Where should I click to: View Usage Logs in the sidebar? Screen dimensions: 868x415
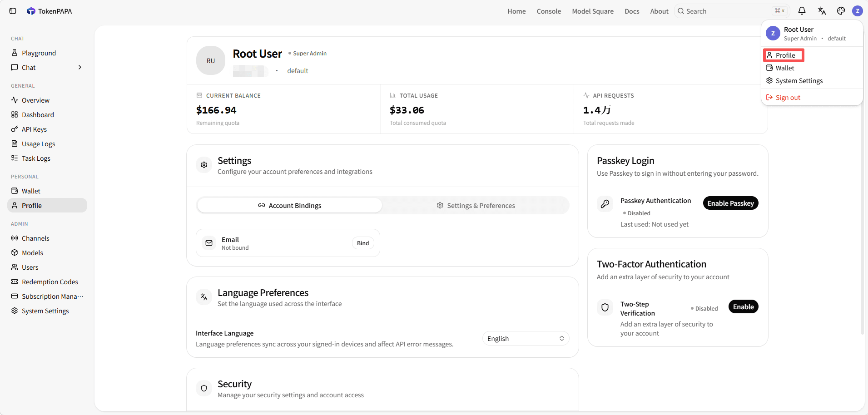(47, 144)
